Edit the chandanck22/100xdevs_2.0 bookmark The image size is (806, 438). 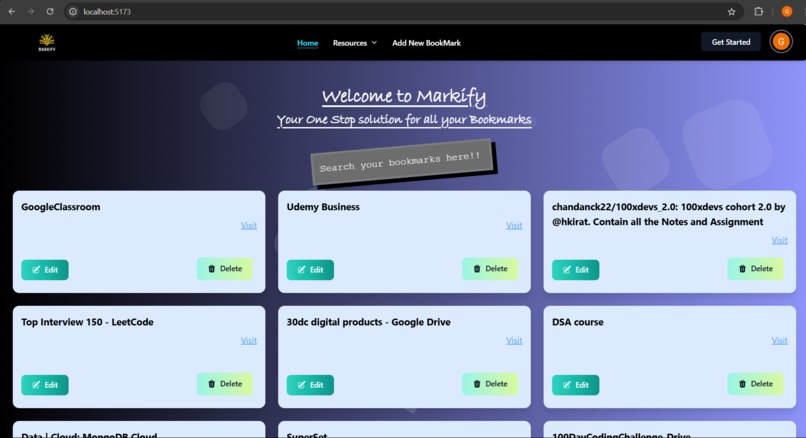pyautogui.click(x=575, y=270)
